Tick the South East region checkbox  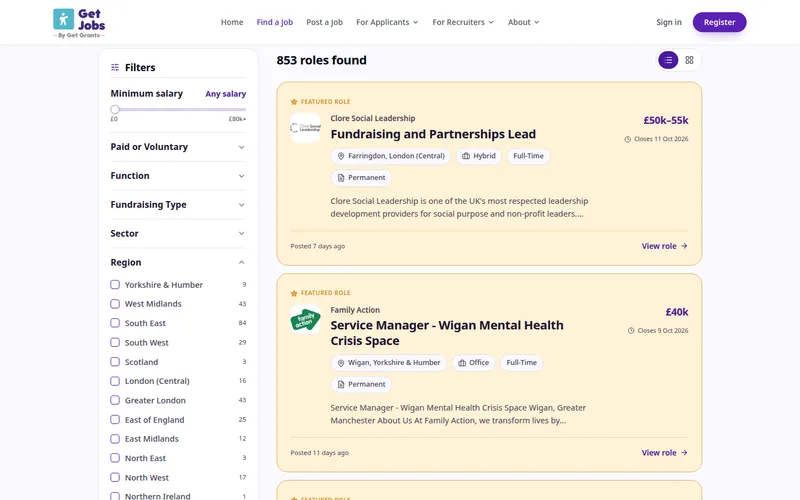[115, 323]
